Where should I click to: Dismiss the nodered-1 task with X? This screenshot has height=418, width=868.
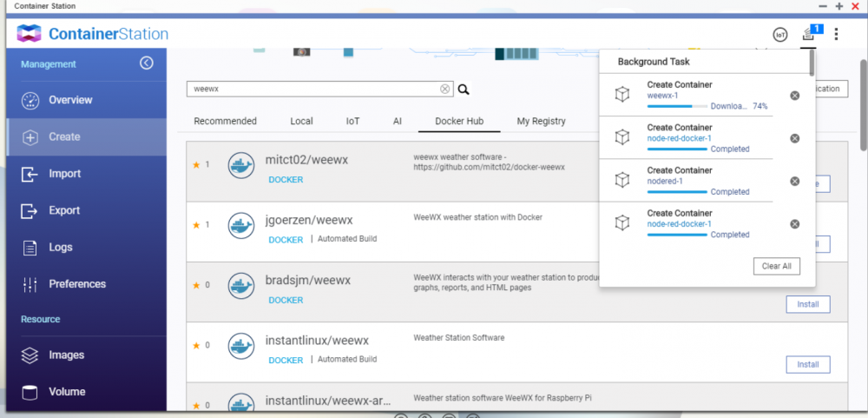pos(794,182)
